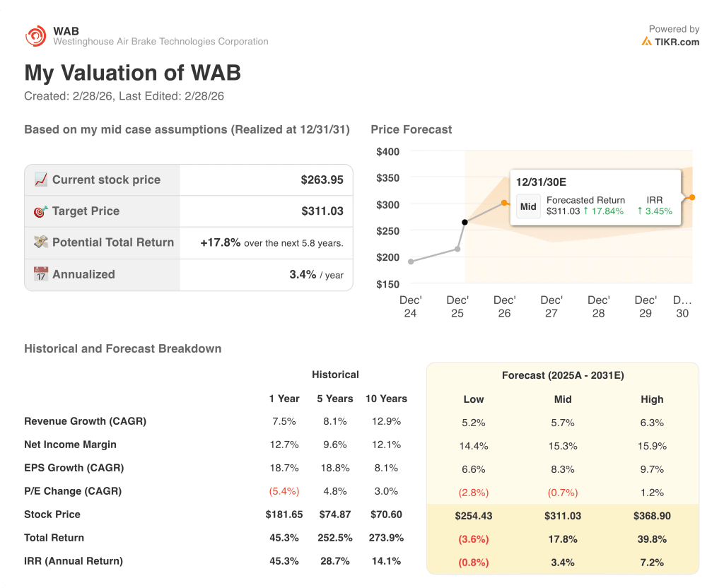Click the black current-price point on the chart

[x=465, y=223]
